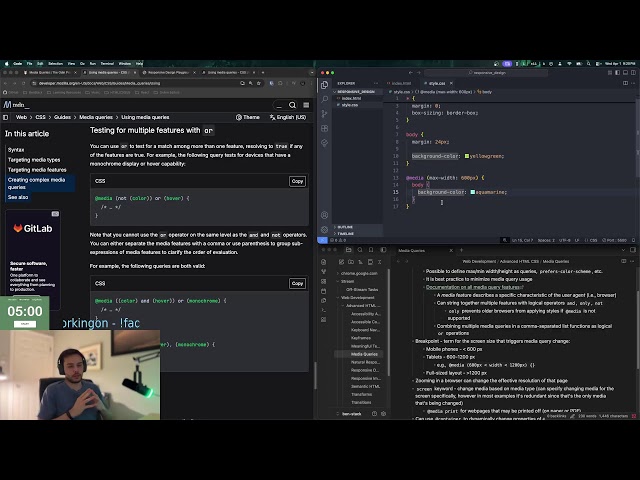The height and width of the screenshot is (480, 640).
Task: Toggle VS Code primary side bar layout icon
Action: click(x=618, y=73)
